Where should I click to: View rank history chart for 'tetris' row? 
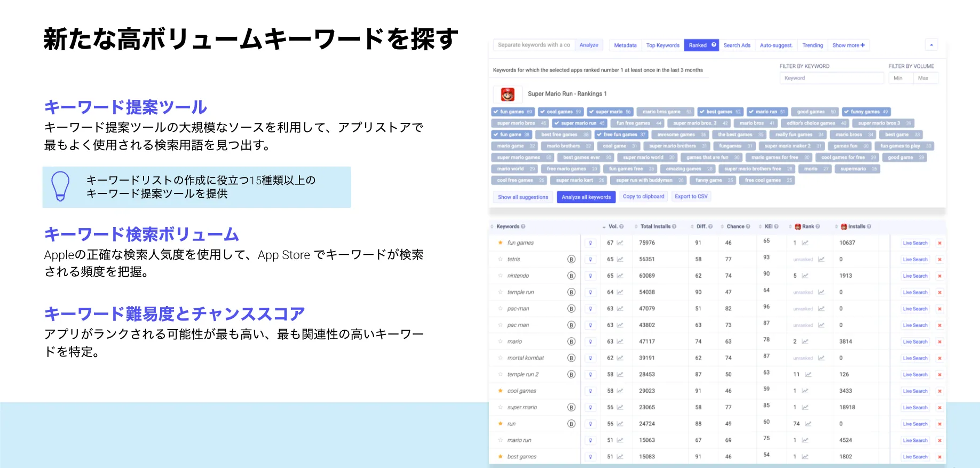click(821, 259)
